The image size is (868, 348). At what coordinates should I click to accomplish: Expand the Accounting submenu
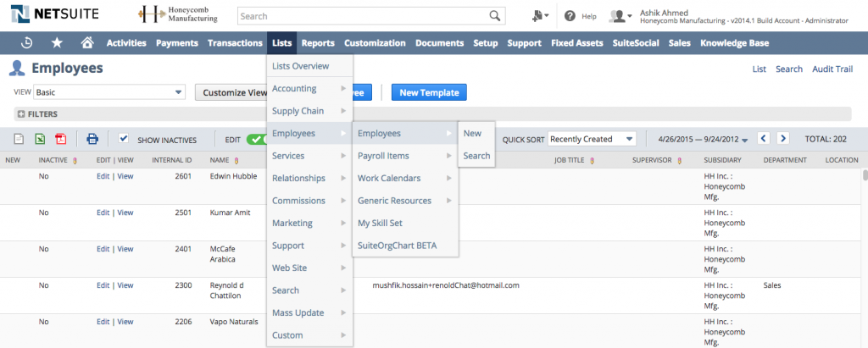(x=309, y=89)
